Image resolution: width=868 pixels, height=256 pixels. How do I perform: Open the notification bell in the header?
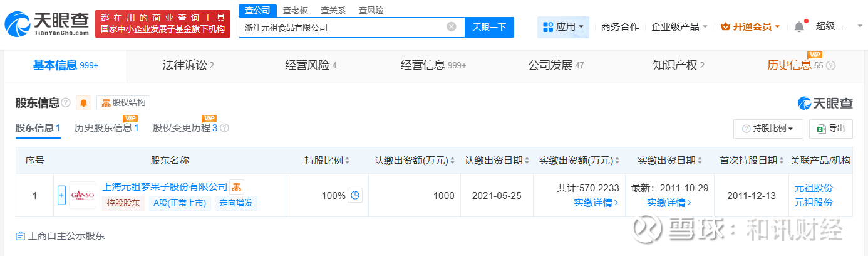pos(798,26)
